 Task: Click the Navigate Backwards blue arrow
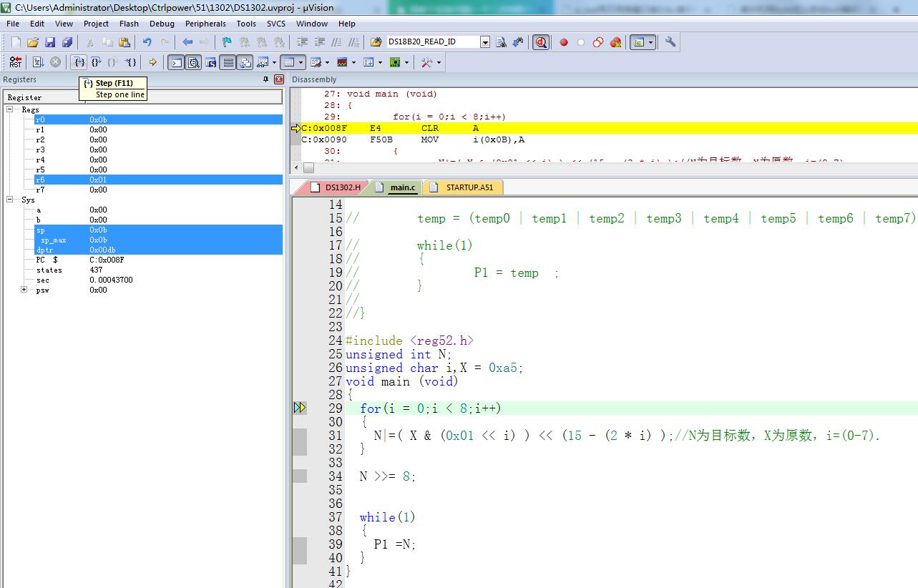tap(187, 42)
